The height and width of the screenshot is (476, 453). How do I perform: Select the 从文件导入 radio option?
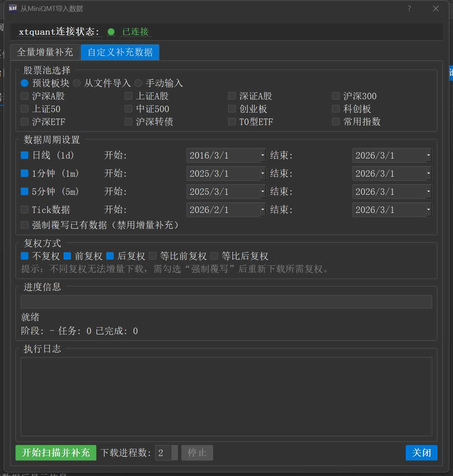(77, 83)
